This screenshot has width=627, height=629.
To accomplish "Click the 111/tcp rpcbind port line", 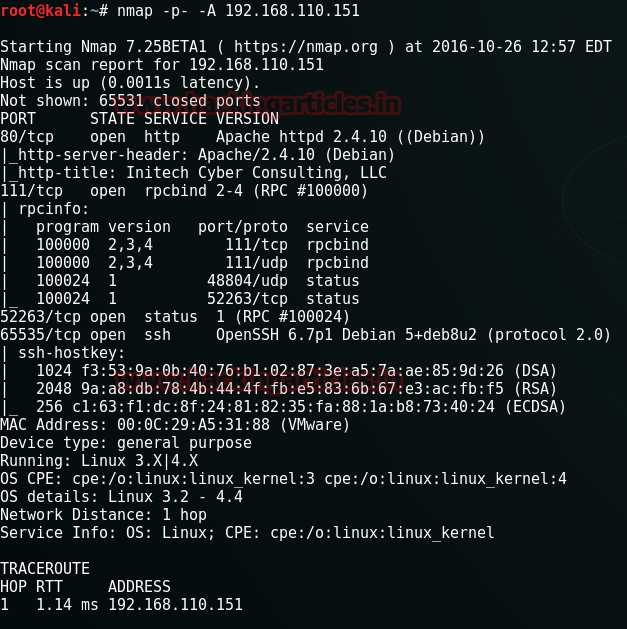I will click(x=184, y=191).
